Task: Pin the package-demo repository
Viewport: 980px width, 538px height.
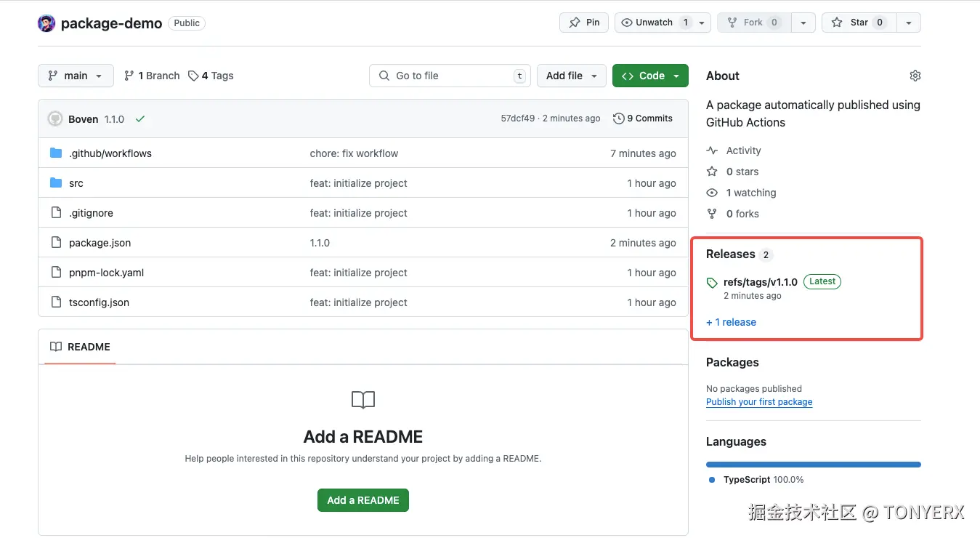Action: (x=584, y=23)
